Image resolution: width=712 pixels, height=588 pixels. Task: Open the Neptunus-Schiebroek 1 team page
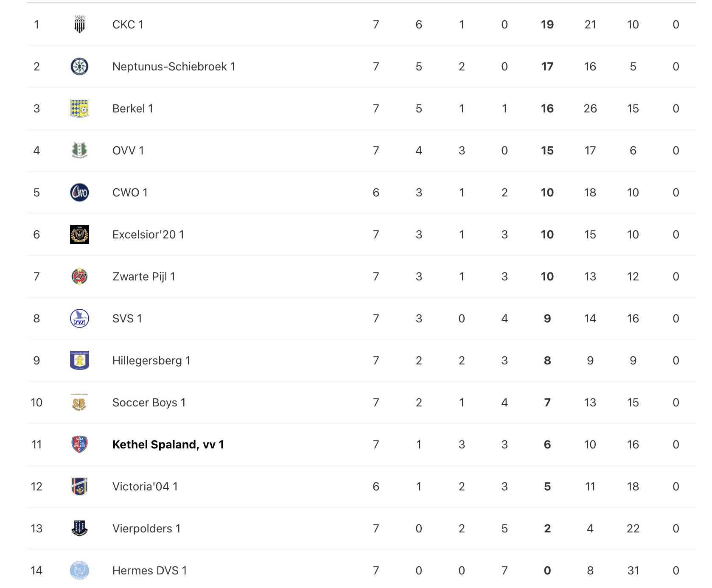pyautogui.click(x=174, y=67)
